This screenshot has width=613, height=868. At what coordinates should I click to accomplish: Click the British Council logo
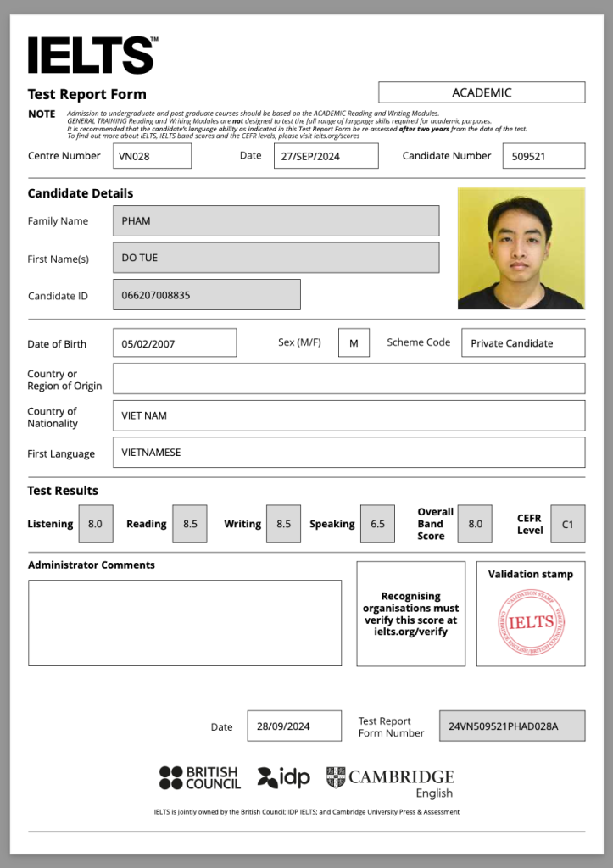[x=200, y=778]
